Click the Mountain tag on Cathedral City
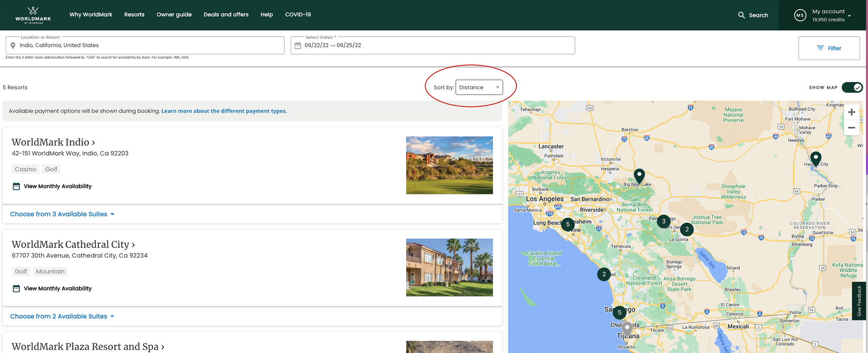Image resolution: width=868 pixels, height=353 pixels. click(50, 272)
